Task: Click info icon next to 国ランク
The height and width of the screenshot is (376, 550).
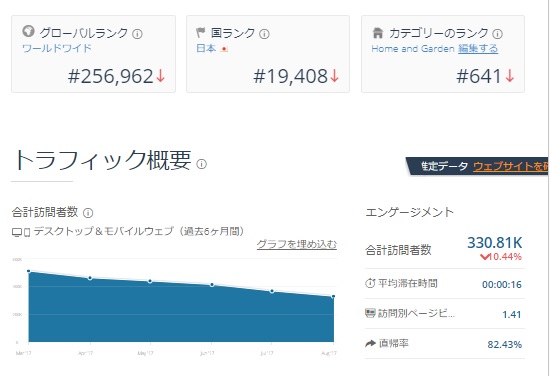Action: tap(264, 34)
